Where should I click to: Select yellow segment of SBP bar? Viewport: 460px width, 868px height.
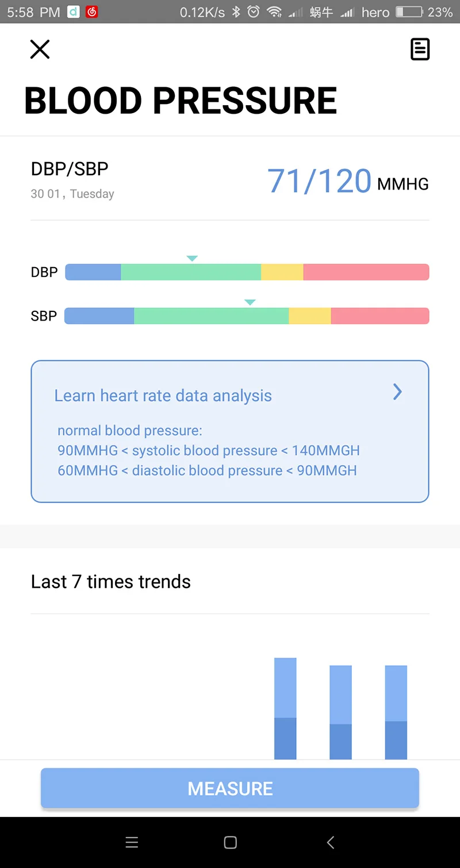[x=310, y=316]
